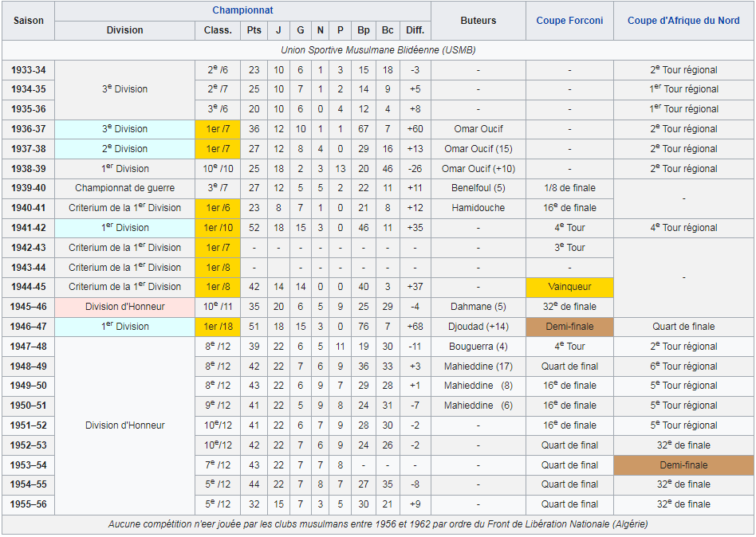Select the 1939-40 season cell
This screenshot has width=756, height=537.
click(29, 188)
